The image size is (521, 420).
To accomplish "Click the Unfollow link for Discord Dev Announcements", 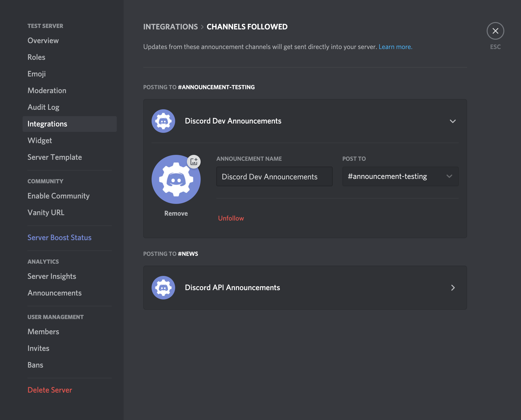I will [x=231, y=218].
